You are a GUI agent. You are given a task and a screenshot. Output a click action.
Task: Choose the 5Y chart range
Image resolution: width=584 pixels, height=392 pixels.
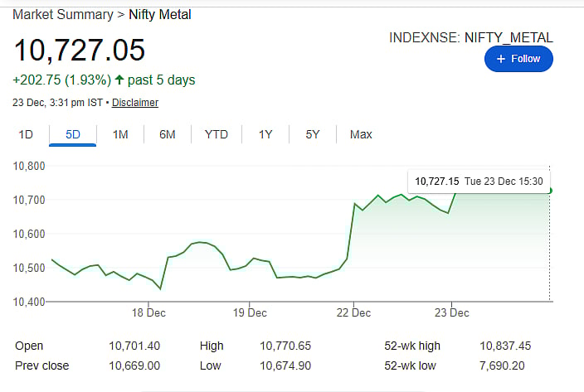click(313, 134)
